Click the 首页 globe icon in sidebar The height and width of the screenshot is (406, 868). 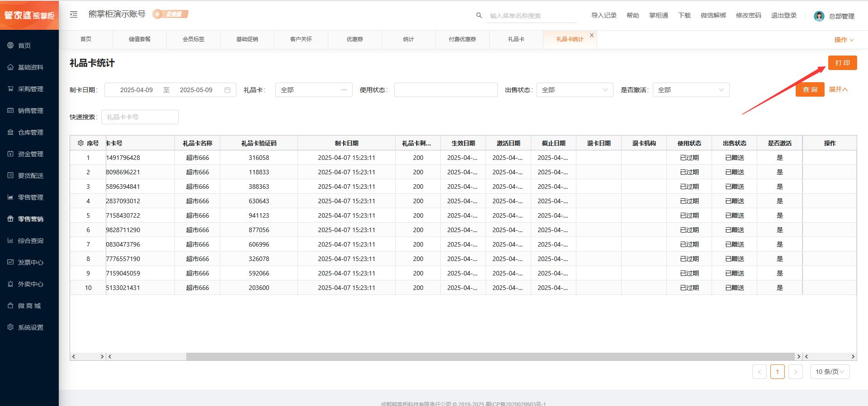[x=10, y=45]
